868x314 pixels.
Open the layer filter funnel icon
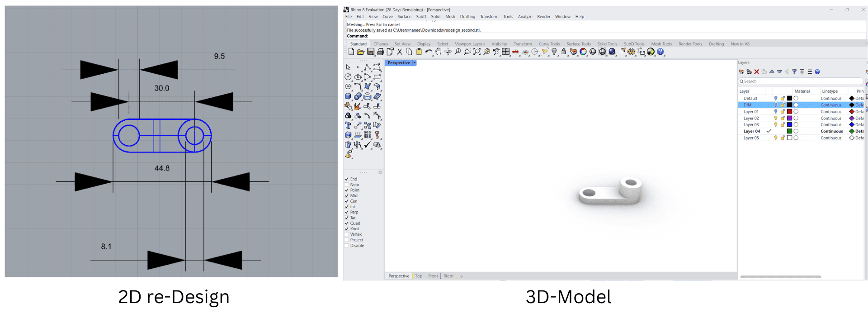coord(794,72)
